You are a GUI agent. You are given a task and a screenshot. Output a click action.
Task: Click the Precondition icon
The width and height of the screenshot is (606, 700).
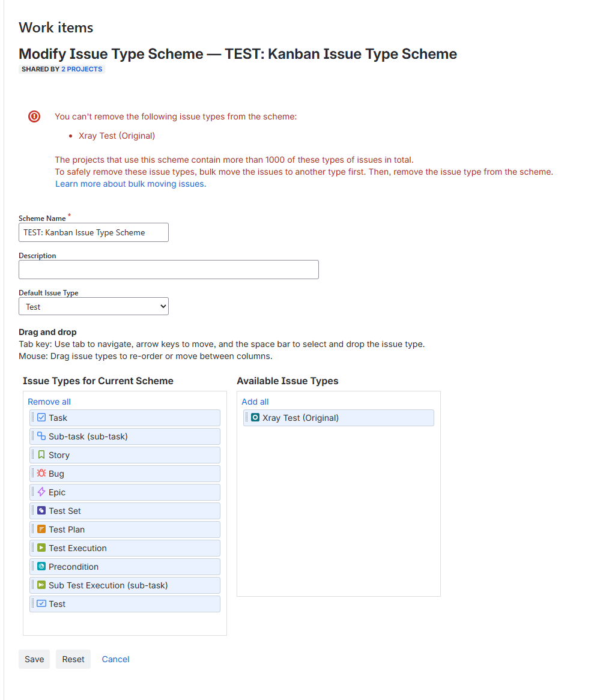tap(41, 566)
